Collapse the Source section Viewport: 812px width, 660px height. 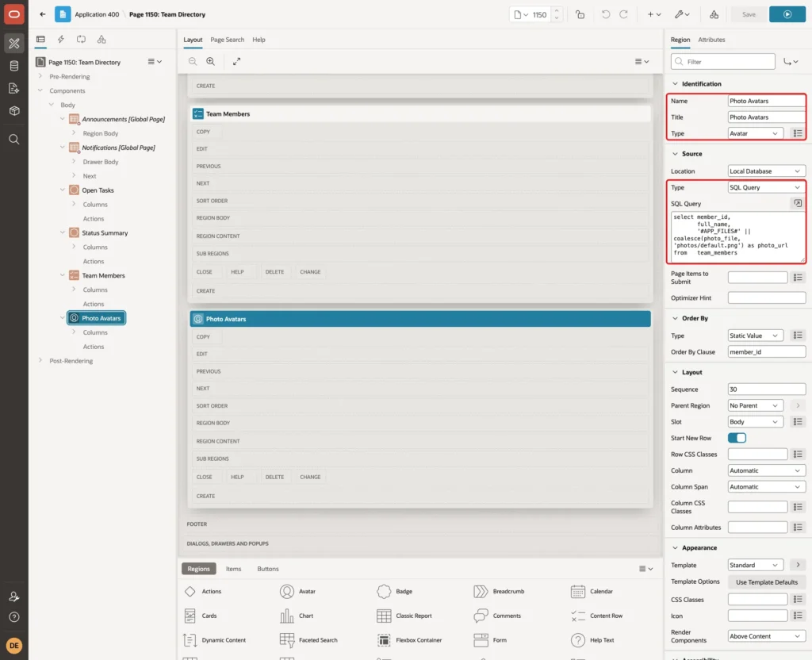(x=675, y=154)
